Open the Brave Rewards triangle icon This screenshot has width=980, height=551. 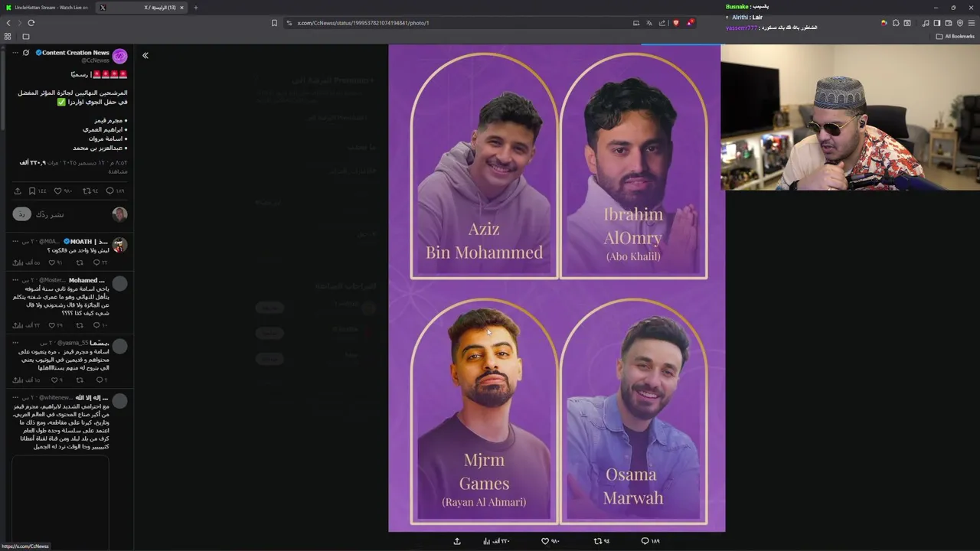[690, 23]
